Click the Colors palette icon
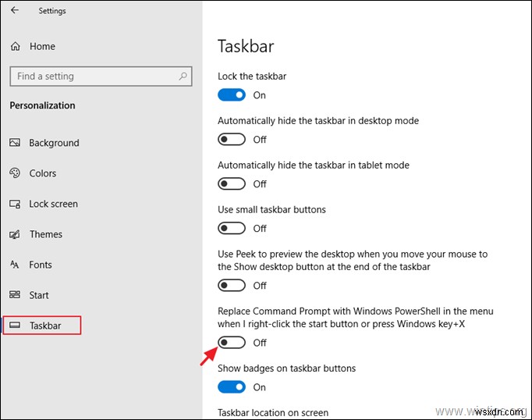This screenshot has width=532, height=420. 15,173
